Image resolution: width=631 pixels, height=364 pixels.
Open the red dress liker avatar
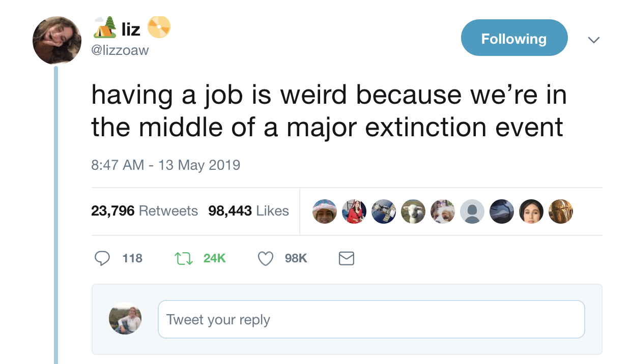pyautogui.click(x=354, y=211)
